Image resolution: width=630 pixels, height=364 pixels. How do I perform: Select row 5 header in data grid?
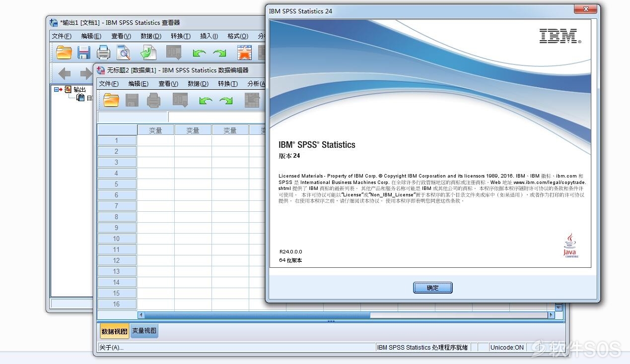[117, 184]
